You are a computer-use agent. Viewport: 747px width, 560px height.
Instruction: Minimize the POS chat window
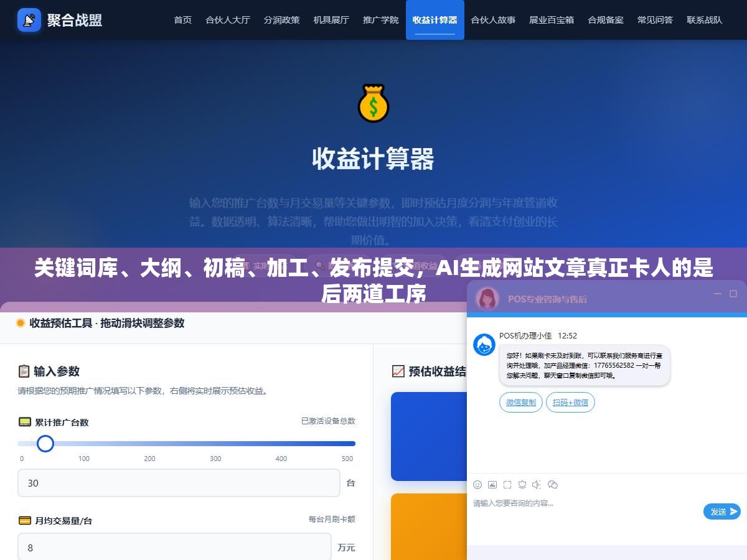coord(718,294)
